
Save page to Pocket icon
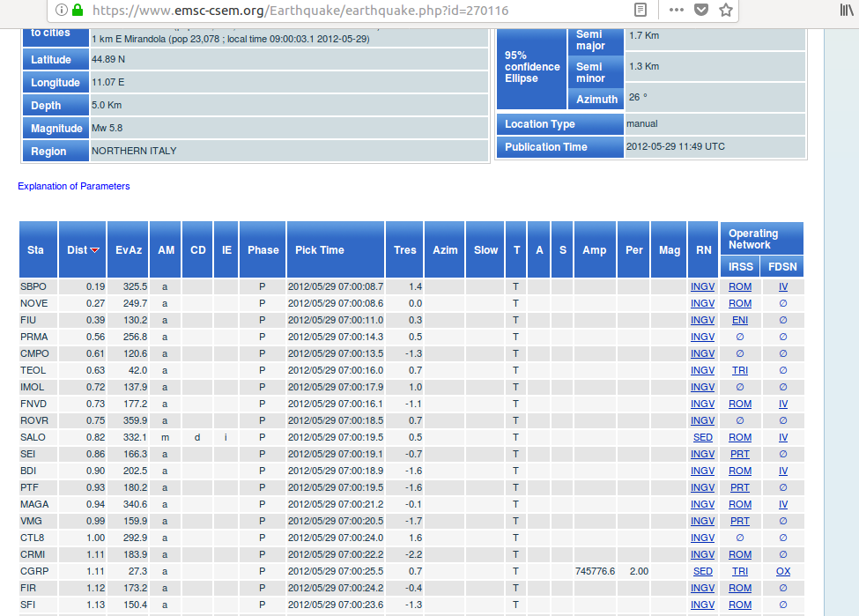click(x=700, y=11)
